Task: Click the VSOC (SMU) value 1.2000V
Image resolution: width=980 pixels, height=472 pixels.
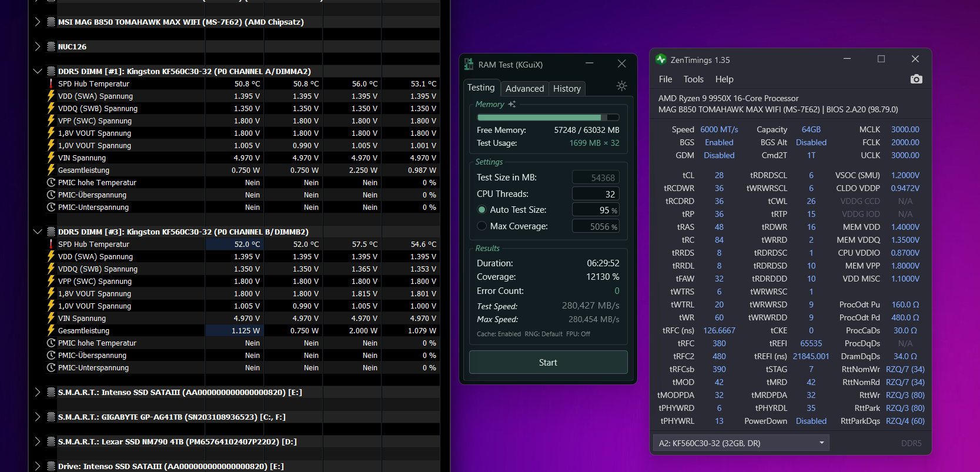Action: (x=905, y=175)
